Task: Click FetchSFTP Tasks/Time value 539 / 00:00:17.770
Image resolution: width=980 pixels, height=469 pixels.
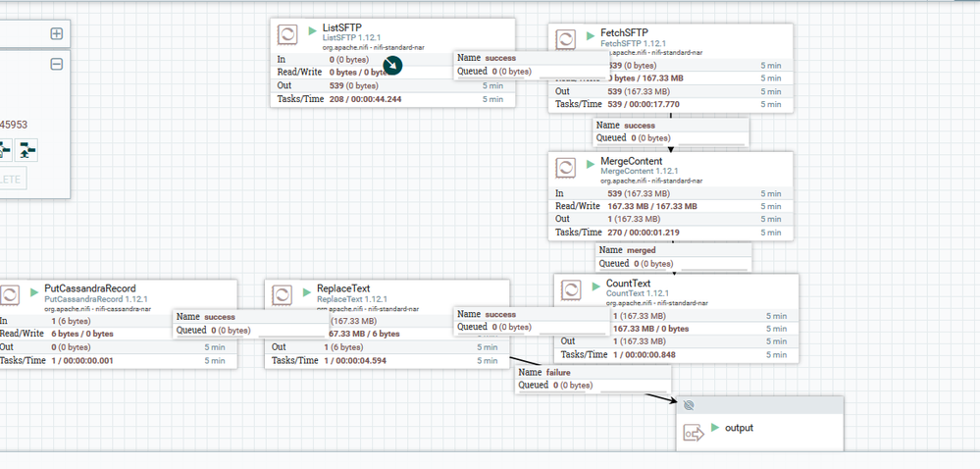Action: pos(644,104)
